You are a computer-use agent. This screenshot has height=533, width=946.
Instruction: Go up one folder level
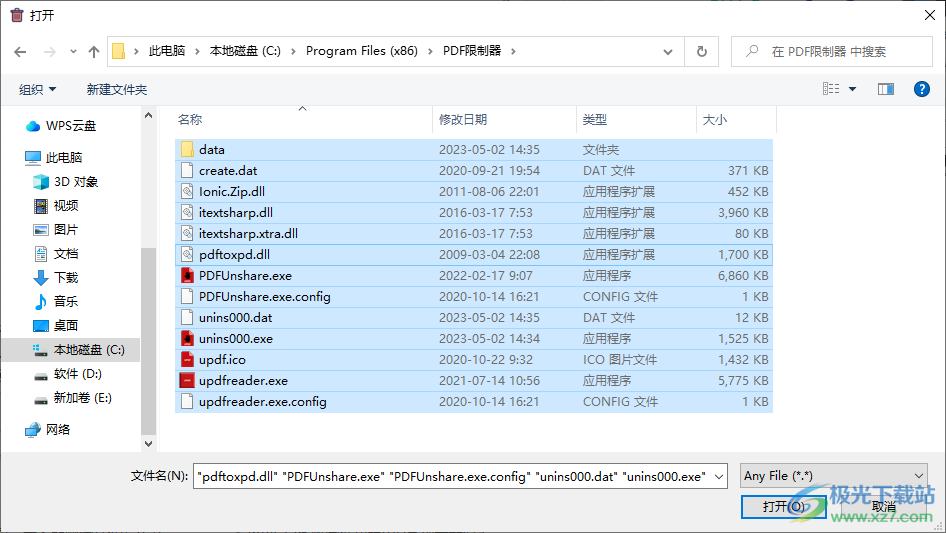pyautogui.click(x=94, y=52)
